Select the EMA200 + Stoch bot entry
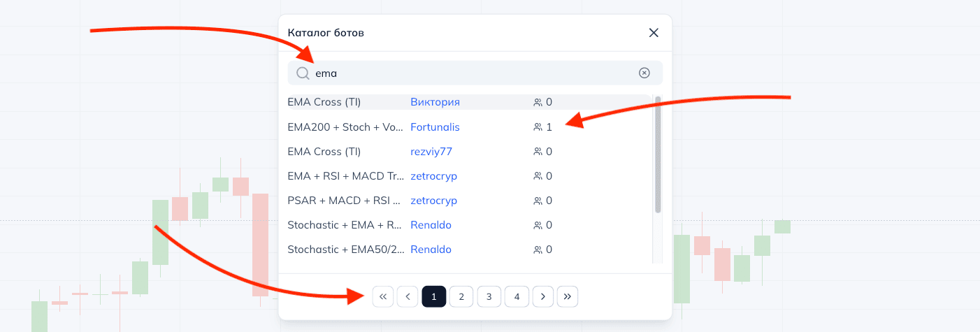Image resolution: width=980 pixels, height=332 pixels. (345, 127)
